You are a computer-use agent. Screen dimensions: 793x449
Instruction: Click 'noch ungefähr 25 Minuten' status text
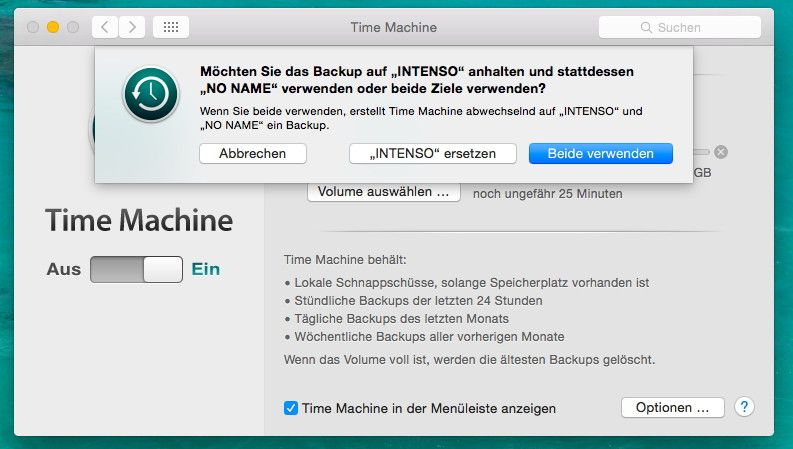[x=548, y=194]
